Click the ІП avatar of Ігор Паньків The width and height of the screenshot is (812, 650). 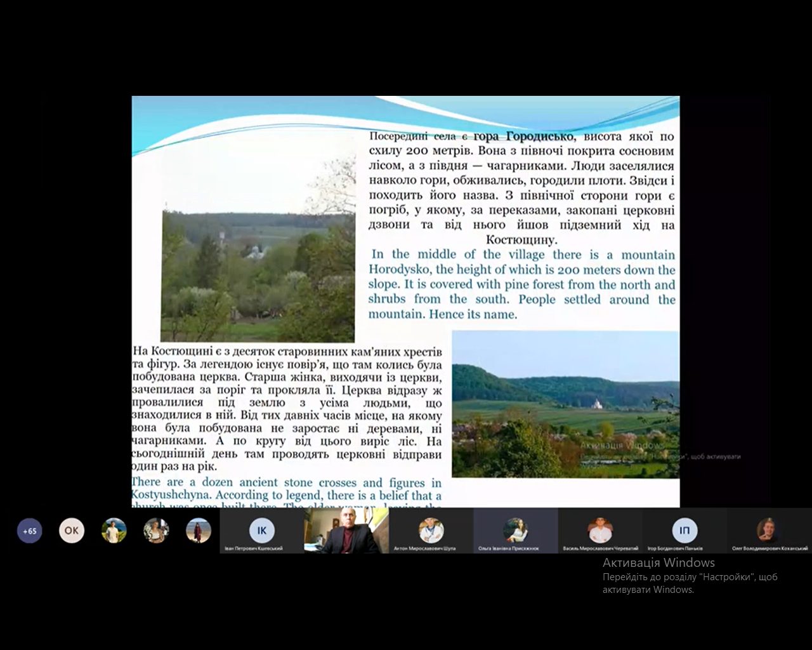coord(684,529)
